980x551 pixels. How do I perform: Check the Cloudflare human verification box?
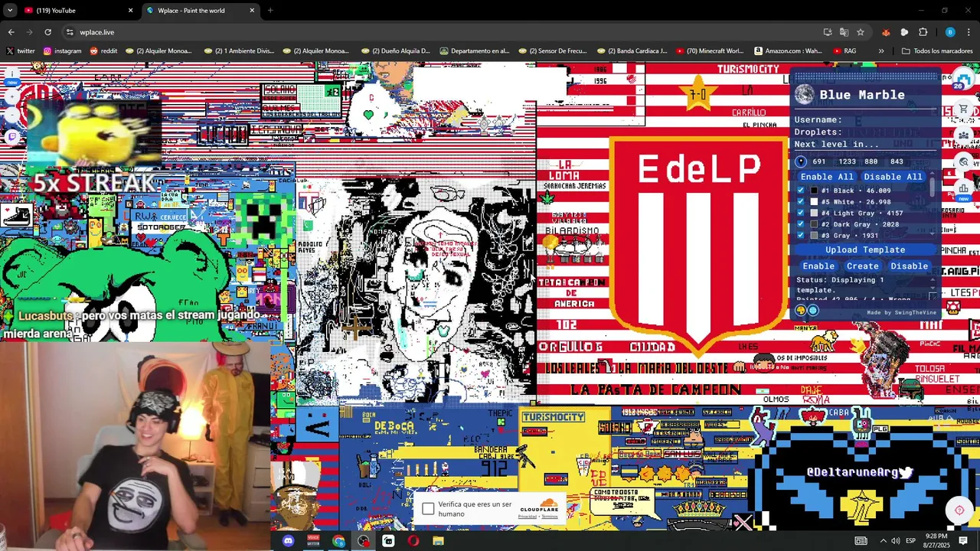click(x=428, y=509)
